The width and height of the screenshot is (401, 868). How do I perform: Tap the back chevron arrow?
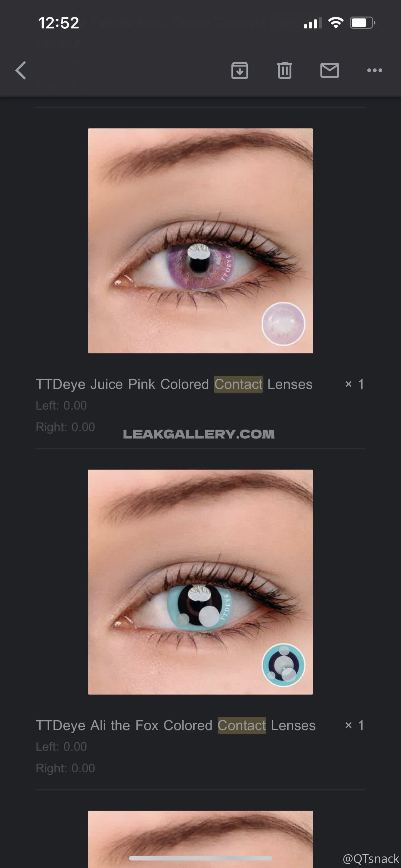[x=21, y=70]
